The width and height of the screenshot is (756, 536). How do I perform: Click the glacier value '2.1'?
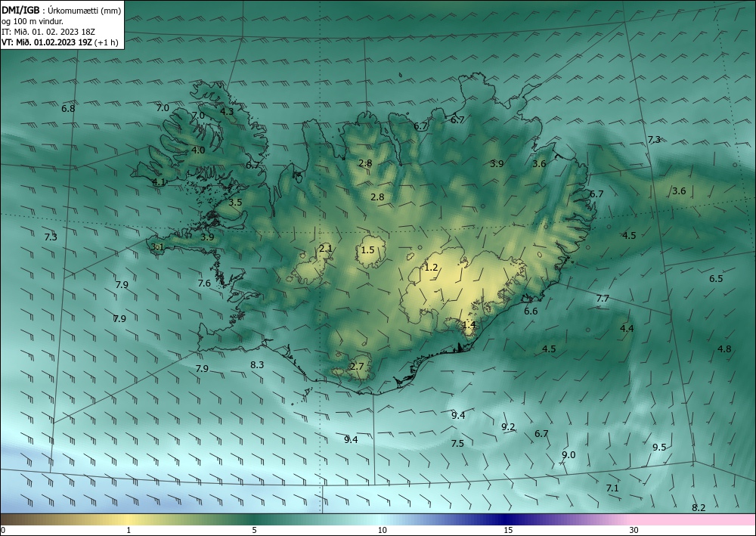coord(326,248)
